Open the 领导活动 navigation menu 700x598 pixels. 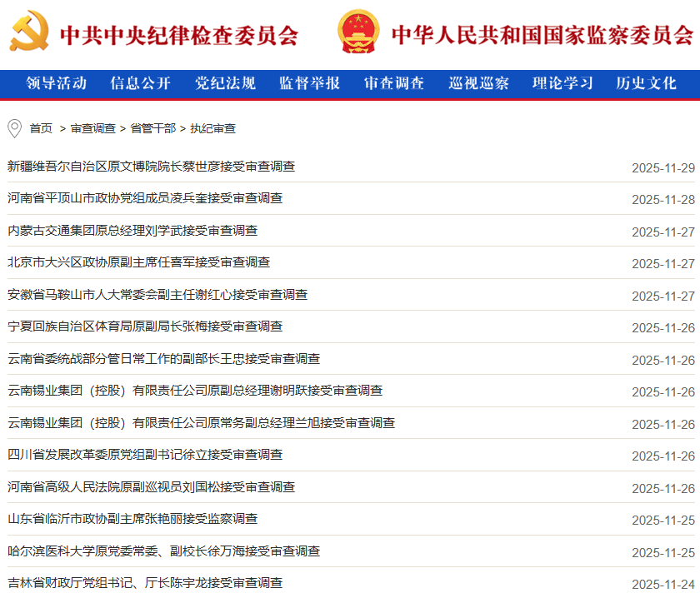point(57,83)
